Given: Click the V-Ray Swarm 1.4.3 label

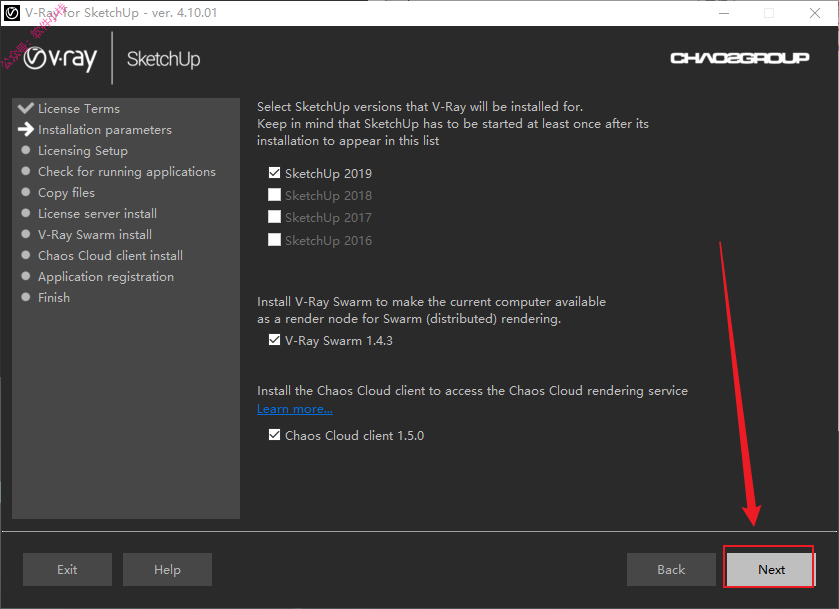Looking at the screenshot, I should point(339,341).
